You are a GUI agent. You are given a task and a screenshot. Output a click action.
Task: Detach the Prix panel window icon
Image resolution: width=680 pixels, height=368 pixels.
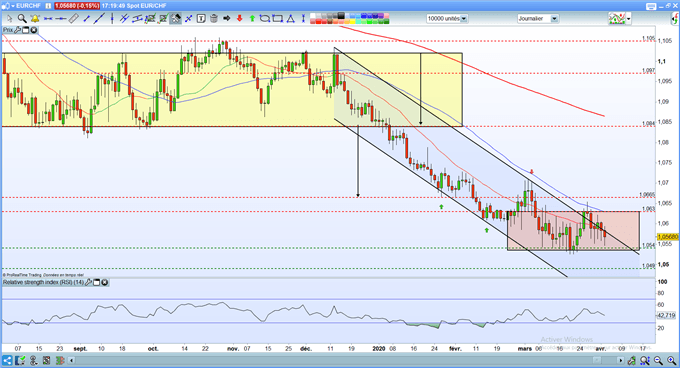pos(26,30)
